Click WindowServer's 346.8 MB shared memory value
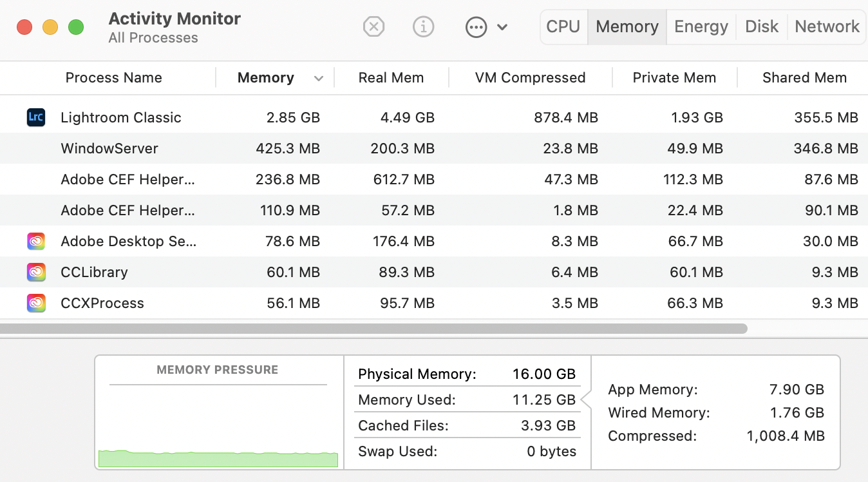Screen dimensions: 868x482 (x=826, y=148)
